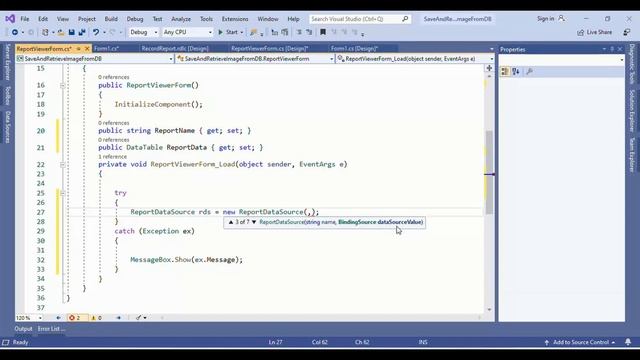Click the Open File folder icon
Viewport: 640px width, 360px height.
pos(61,32)
